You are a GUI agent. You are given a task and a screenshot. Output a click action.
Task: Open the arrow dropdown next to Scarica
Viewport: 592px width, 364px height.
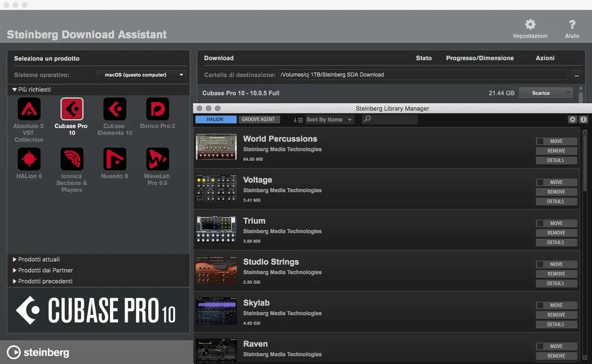(x=568, y=93)
